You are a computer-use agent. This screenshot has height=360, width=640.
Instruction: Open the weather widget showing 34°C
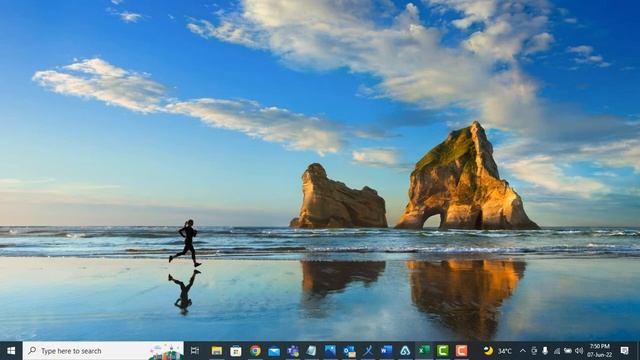point(498,351)
